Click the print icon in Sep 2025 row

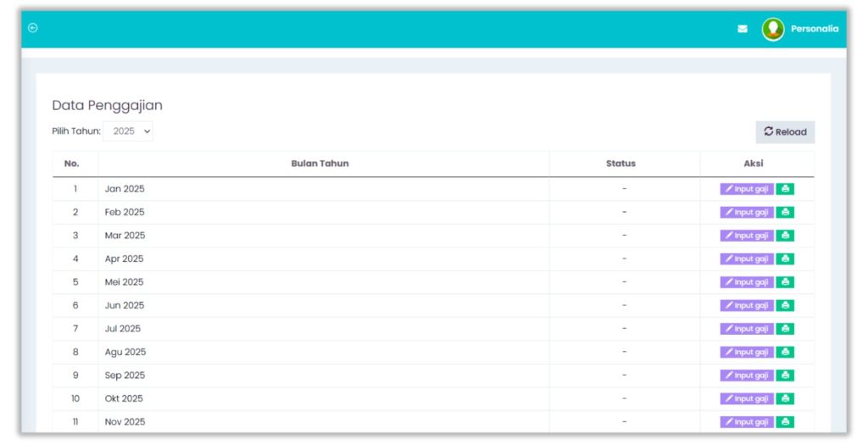(785, 375)
